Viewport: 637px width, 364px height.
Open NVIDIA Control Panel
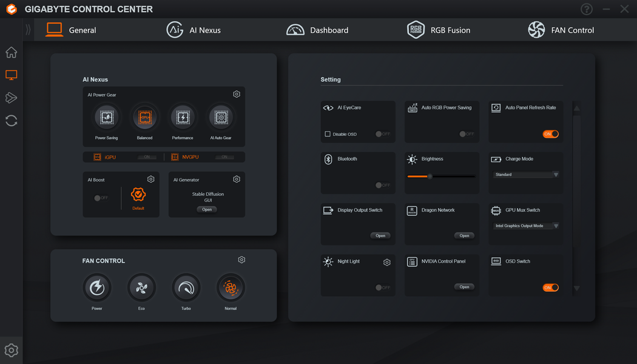click(x=464, y=287)
